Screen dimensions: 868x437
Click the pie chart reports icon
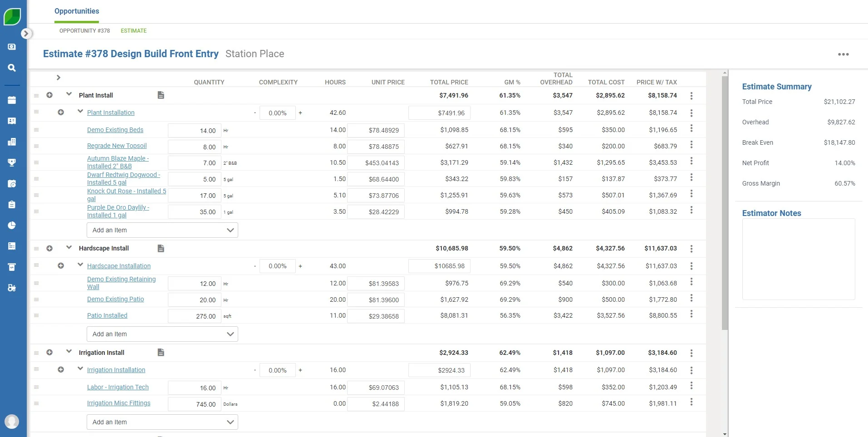12,226
